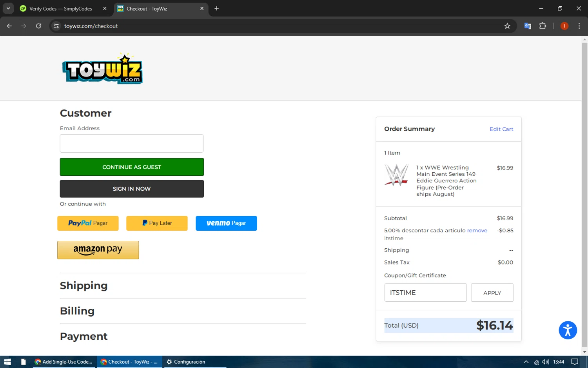Switch to Add Single-Use Code Chrome window in taskbar

pos(64,362)
